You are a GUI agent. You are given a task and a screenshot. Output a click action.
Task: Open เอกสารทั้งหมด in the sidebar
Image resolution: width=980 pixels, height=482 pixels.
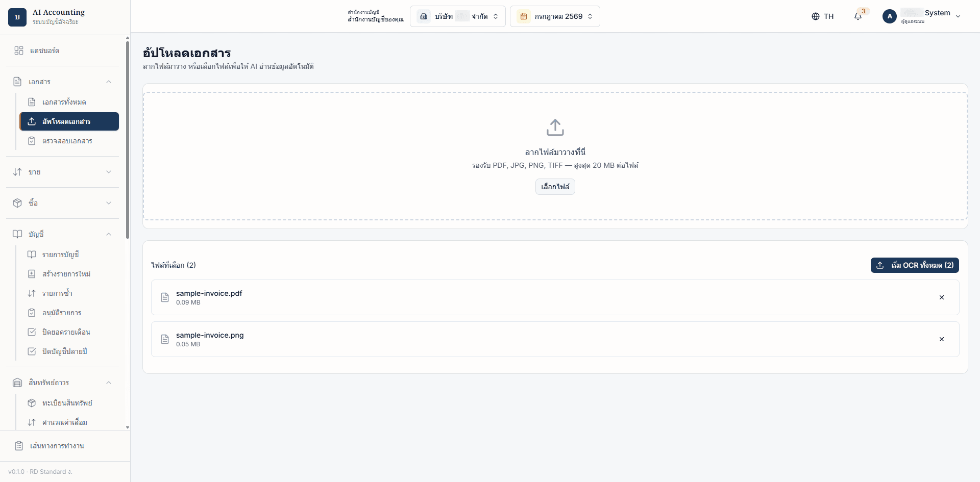[x=69, y=102]
